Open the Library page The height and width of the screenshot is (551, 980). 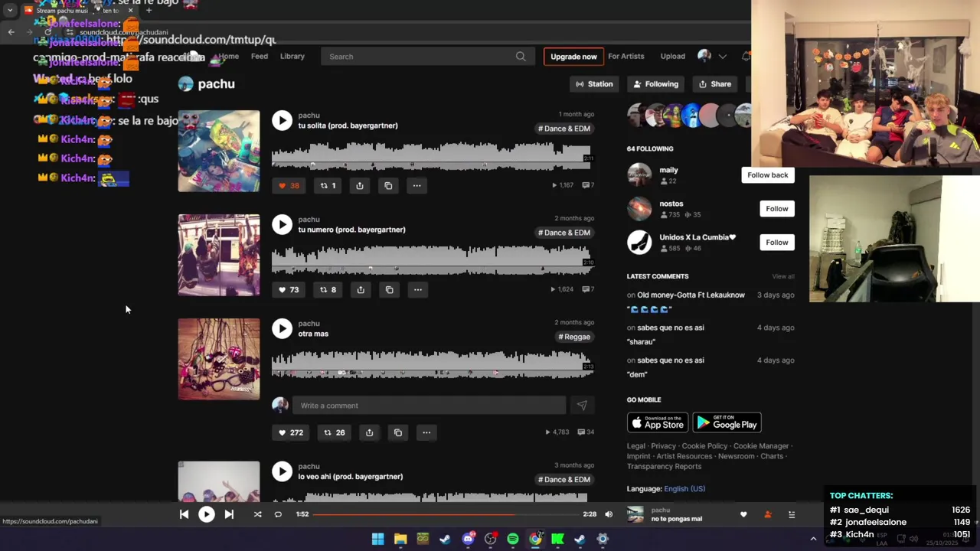292,56
